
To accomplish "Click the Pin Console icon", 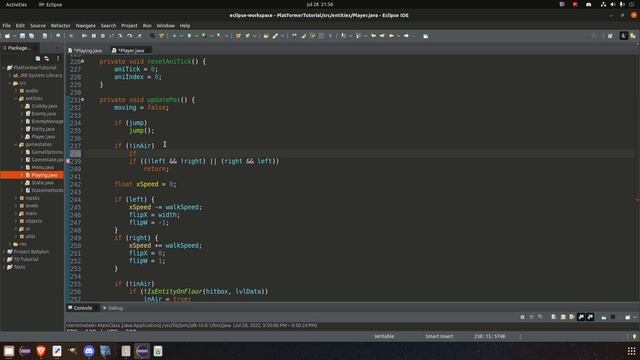I will pos(604,317).
